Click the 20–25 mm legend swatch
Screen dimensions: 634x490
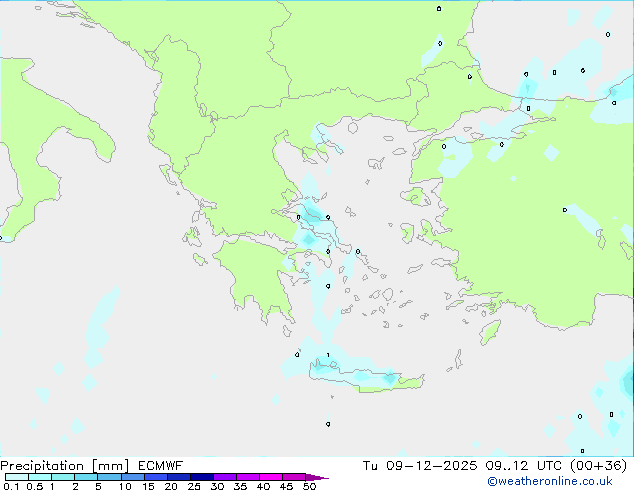click(x=179, y=477)
